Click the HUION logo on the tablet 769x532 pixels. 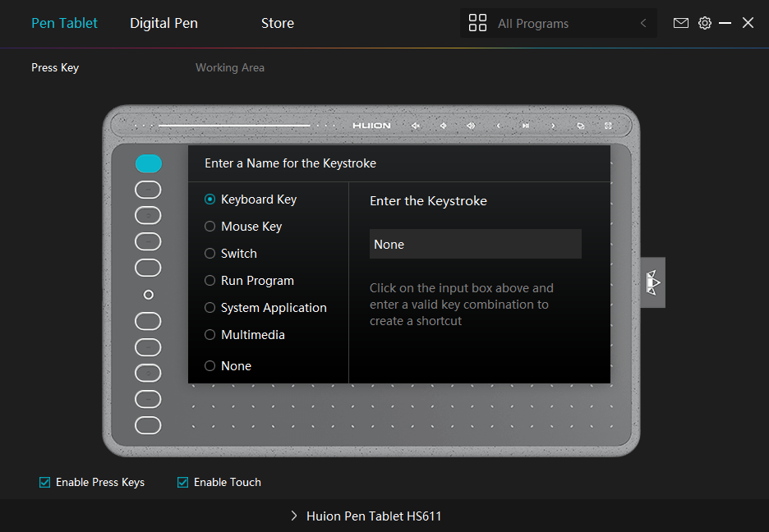[371, 126]
